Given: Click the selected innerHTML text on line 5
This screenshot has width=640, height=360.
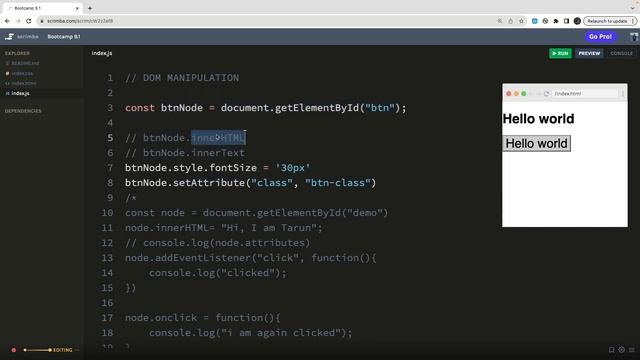Looking at the screenshot, I should [x=218, y=138].
